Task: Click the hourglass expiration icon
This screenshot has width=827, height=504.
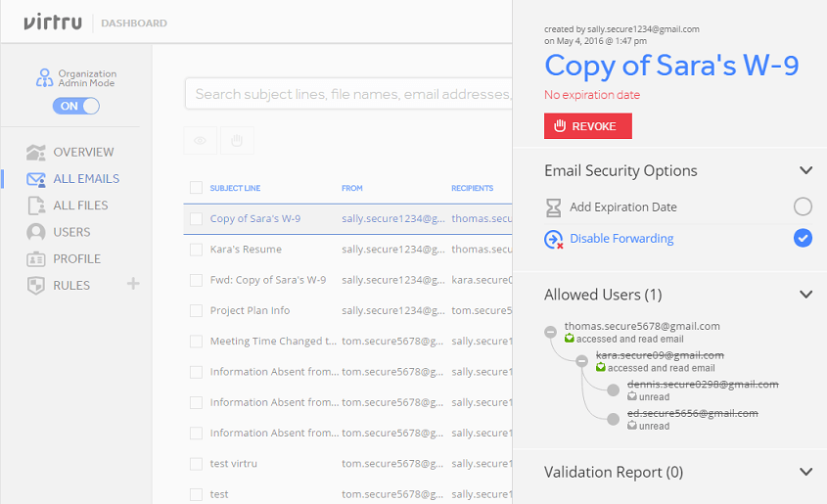Action: click(x=553, y=207)
